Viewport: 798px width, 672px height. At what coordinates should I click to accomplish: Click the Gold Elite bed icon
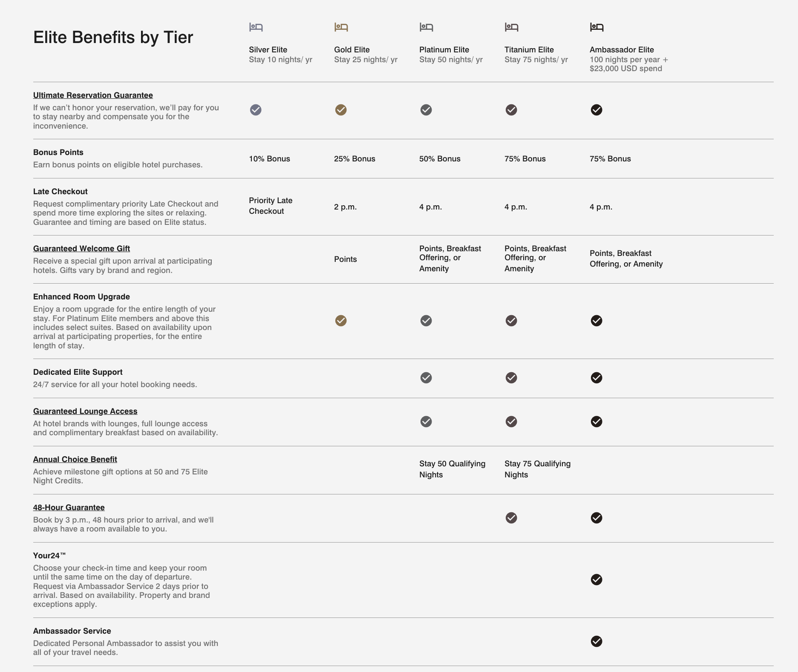tap(341, 27)
